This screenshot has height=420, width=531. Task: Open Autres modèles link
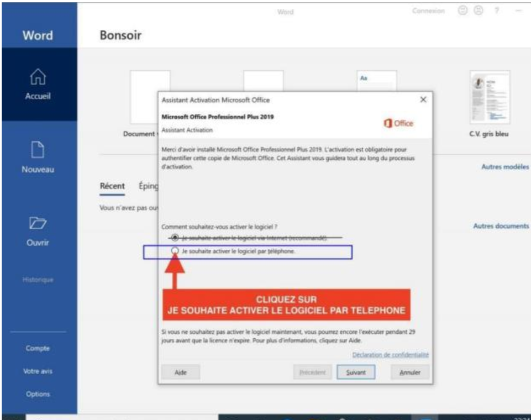(505, 167)
